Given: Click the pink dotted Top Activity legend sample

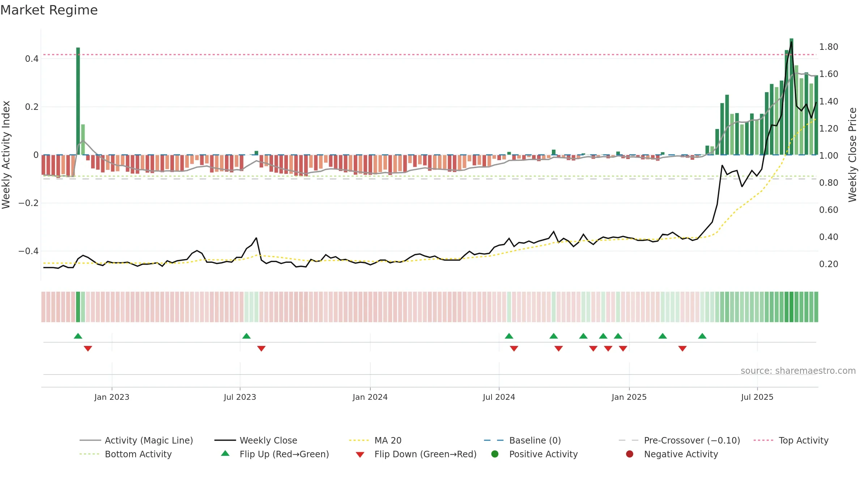Looking at the screenshot, I should 764,440.
